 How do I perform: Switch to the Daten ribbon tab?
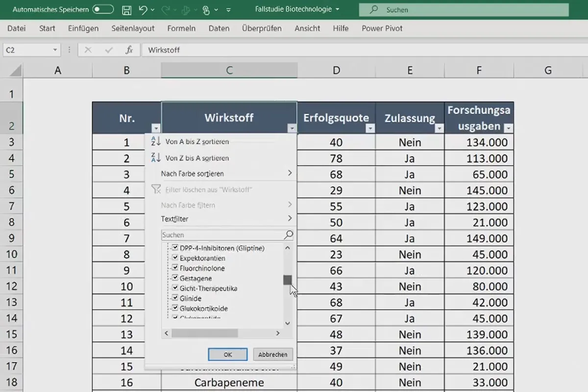pos(219,28)
